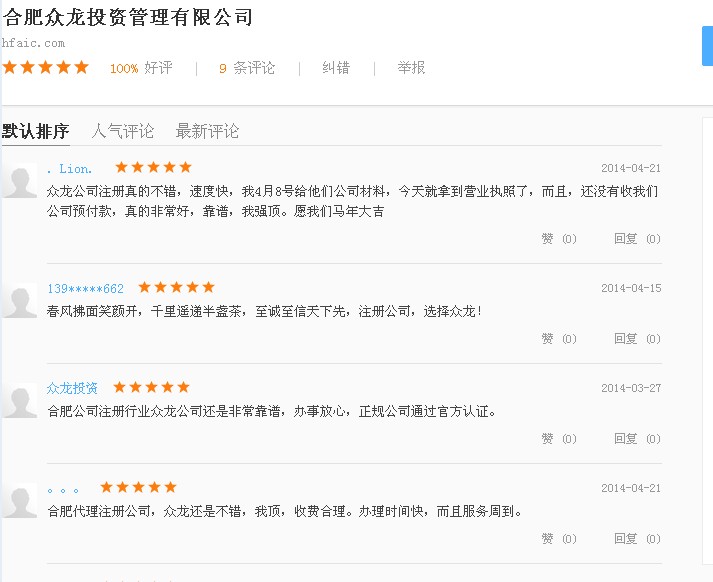Click the blue tab at right edge
This screenshot has height=582, width=713.
707,46
